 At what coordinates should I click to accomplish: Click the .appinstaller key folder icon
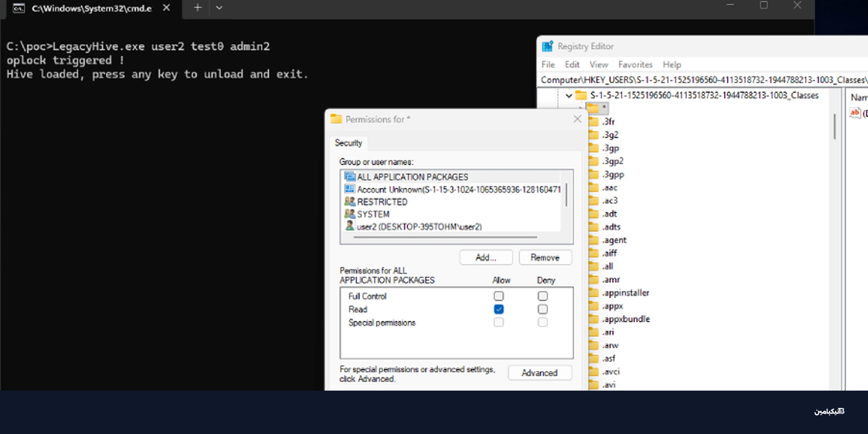click(x=593, y=293)
